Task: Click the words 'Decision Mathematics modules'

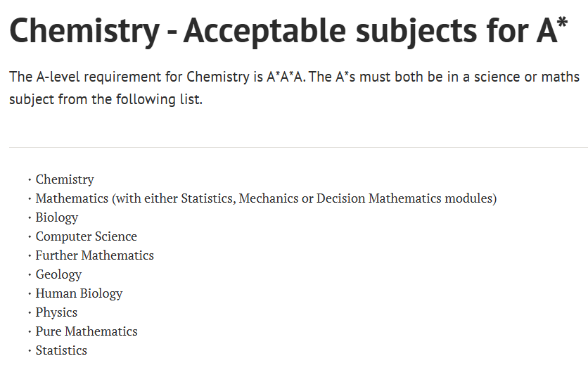Action: [407, 198]
